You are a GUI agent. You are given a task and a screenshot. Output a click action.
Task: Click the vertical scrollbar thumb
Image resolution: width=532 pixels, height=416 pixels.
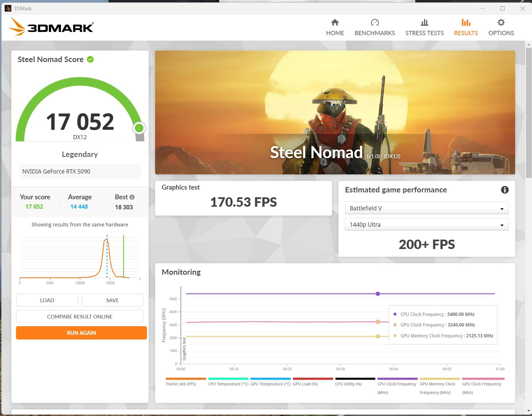click(x=528, y=113)
